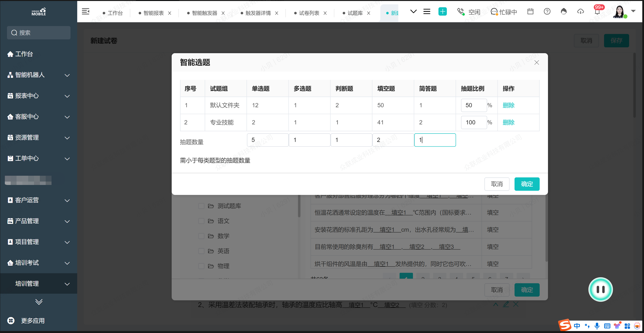Viewport: 644px width, 333px height.
Task: Close the 智能选题 dialog
Action: click(537, 62)
